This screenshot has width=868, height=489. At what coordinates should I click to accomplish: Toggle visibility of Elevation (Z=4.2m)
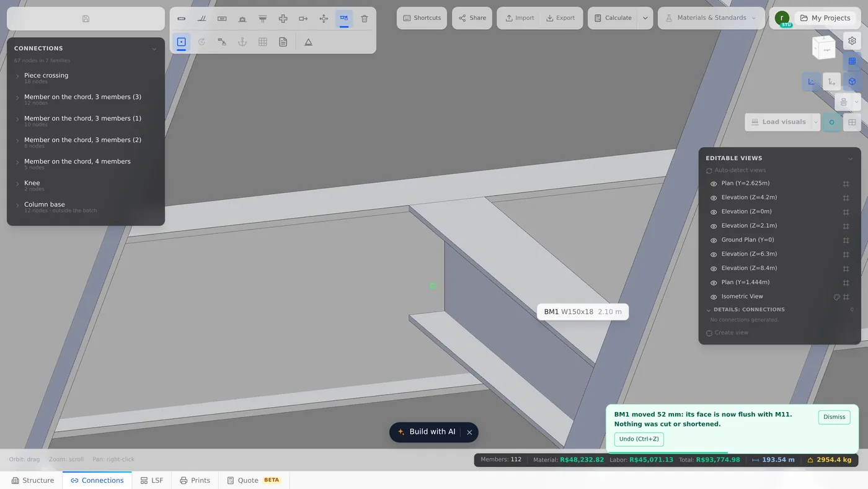[714, 198]
